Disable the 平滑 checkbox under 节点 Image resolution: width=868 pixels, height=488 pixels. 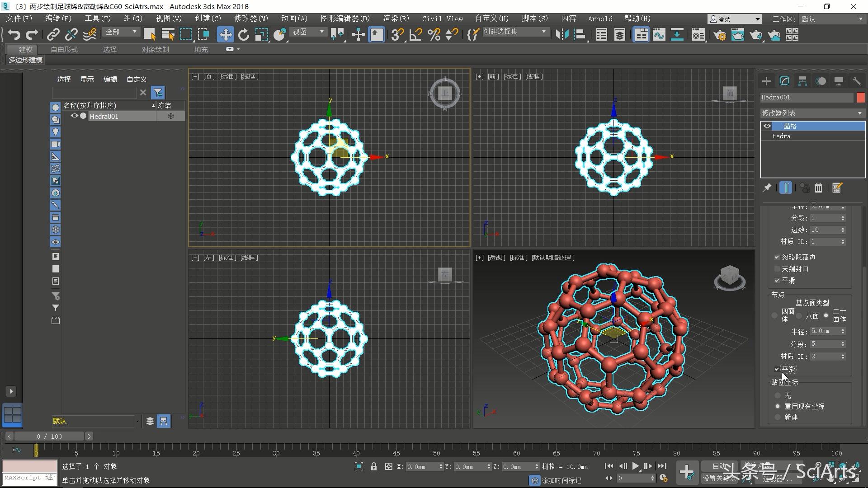pos(776,369)
